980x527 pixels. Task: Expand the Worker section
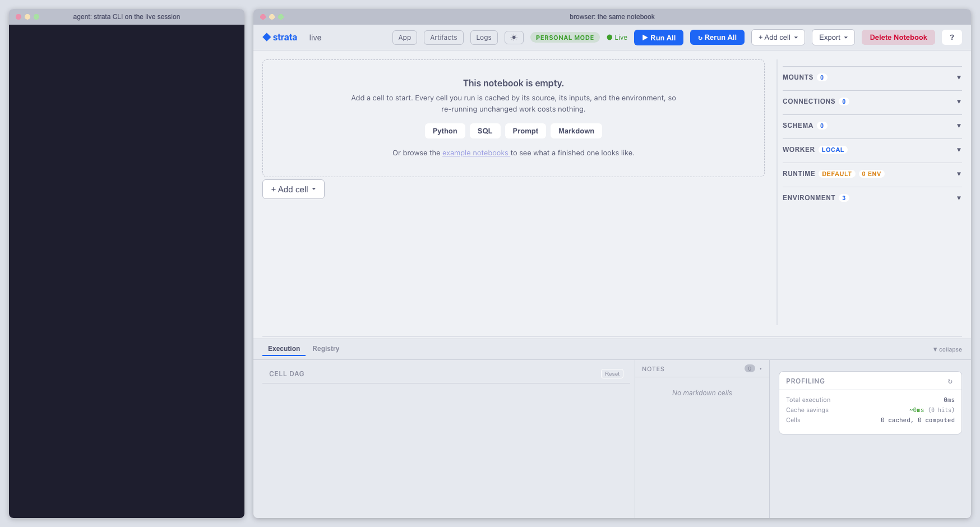click(872, 150)
